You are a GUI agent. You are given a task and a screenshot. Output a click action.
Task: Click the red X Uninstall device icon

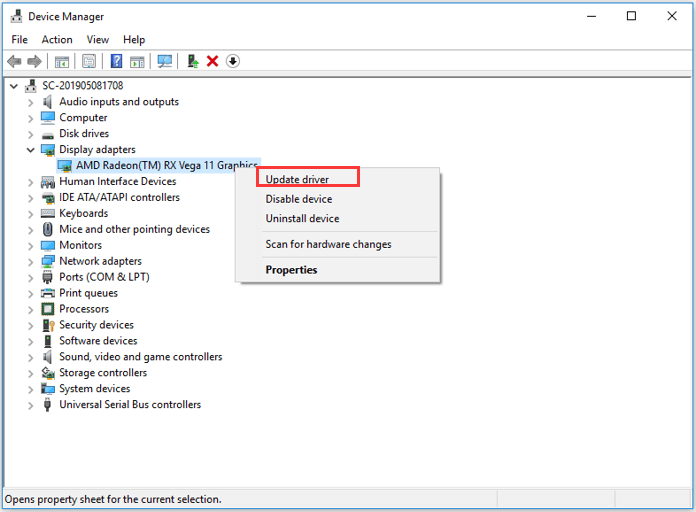click(x=213, y=61)
